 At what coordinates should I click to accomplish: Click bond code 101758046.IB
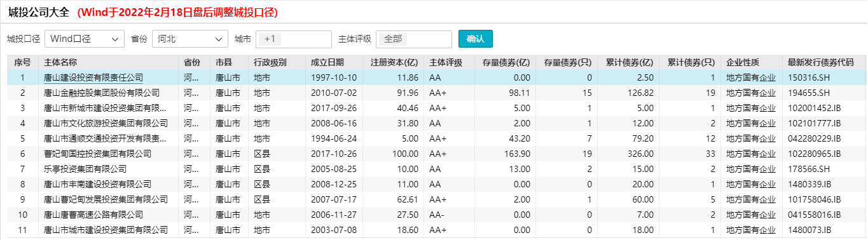814,199
